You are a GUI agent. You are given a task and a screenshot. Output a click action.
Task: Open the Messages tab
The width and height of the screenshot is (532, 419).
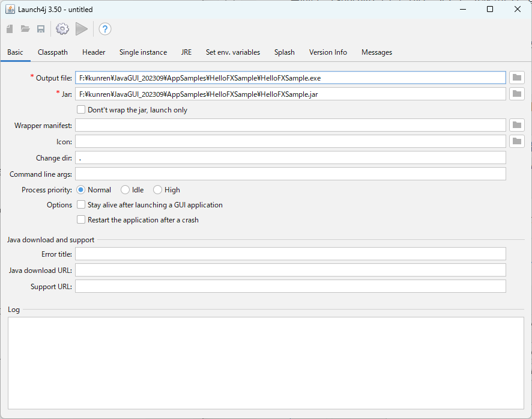(376, 52)
